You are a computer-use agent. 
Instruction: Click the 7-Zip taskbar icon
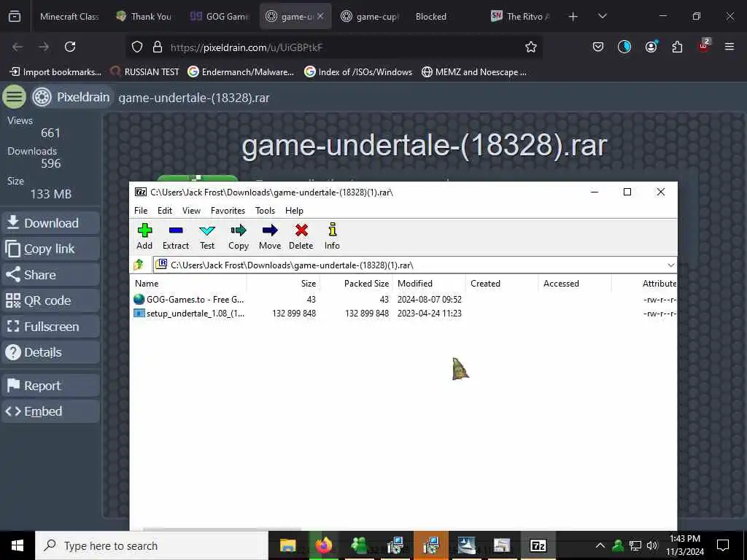pos(538,545)
